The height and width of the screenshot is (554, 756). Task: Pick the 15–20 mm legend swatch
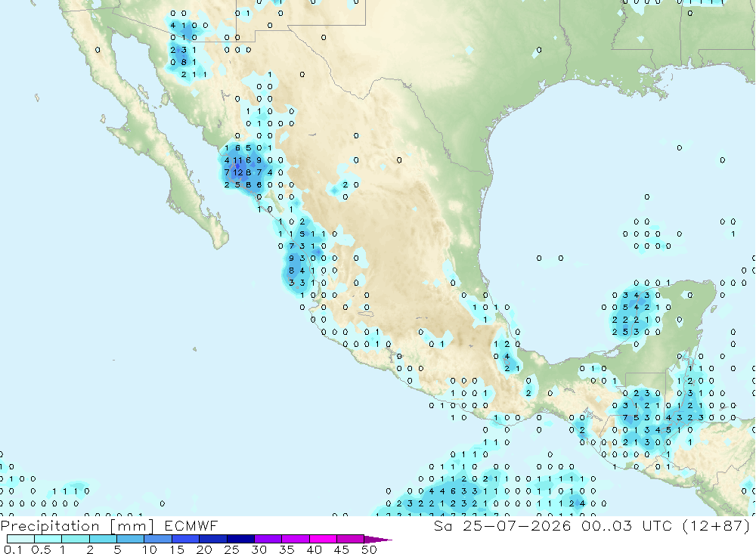(185, 539)
